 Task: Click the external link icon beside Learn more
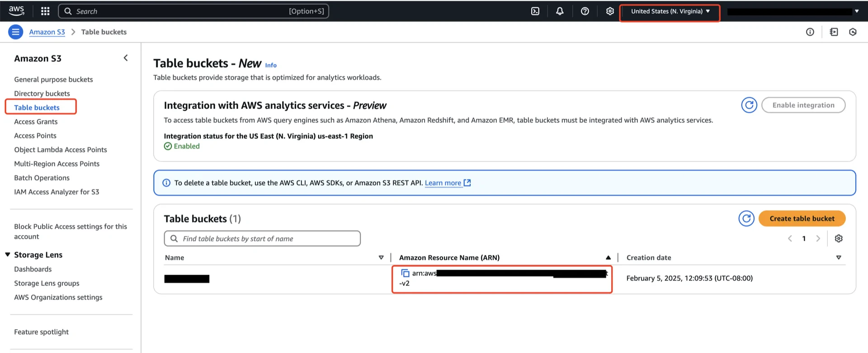tap(467, 183)
